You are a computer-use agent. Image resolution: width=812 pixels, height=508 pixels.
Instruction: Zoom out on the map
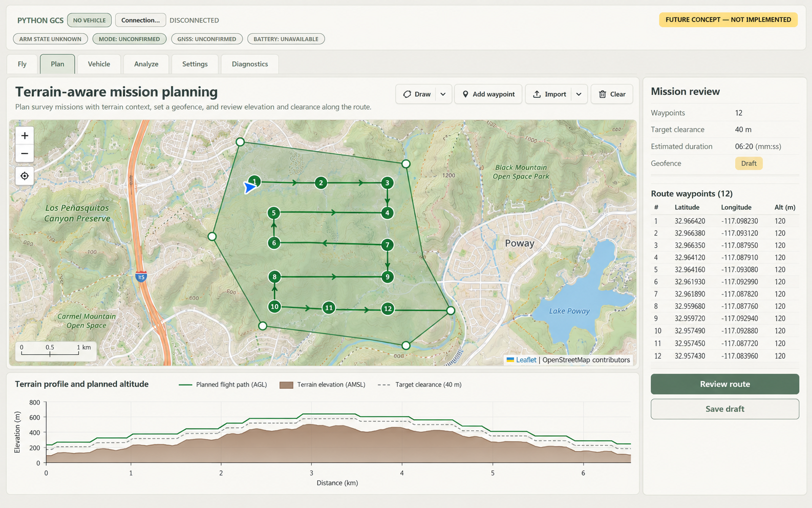coord(25,154)
